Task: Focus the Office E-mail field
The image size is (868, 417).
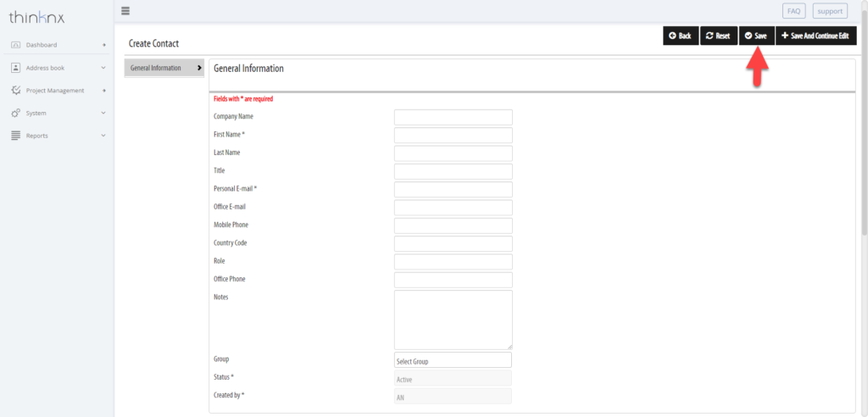Action: click(453, 207)
